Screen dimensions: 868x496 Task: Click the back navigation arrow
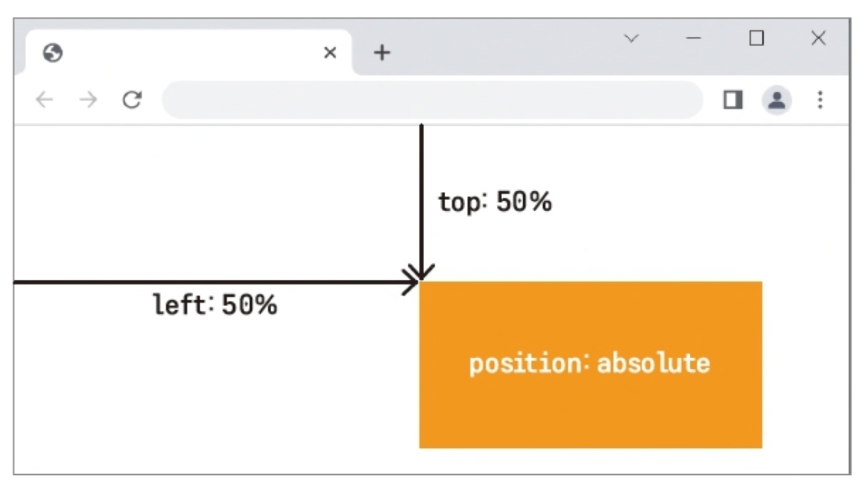click(44, 100)
